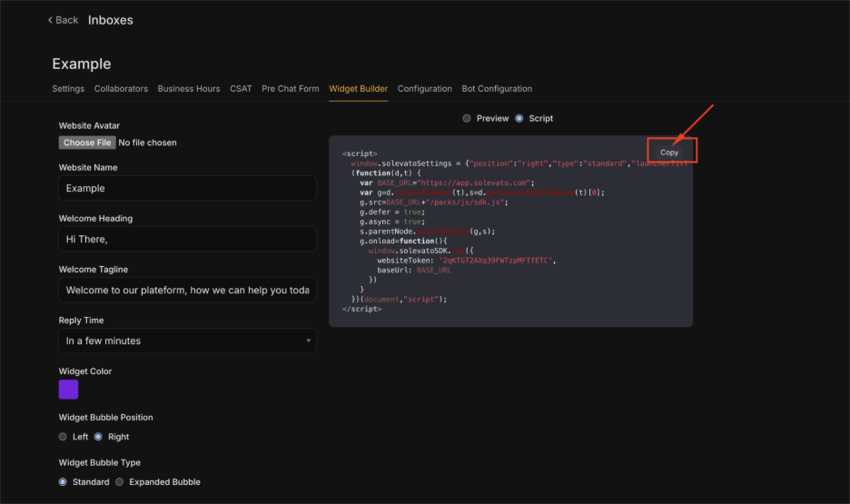Select the Widget Builder tab
This screenshot has width=850, height=504.
[x=359, y=88]
